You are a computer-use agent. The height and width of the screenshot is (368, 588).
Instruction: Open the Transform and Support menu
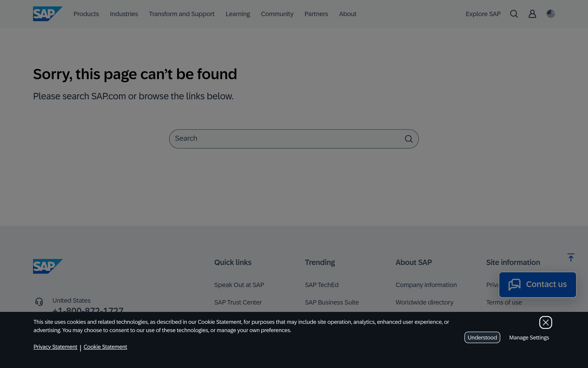(x=182, y=14)
